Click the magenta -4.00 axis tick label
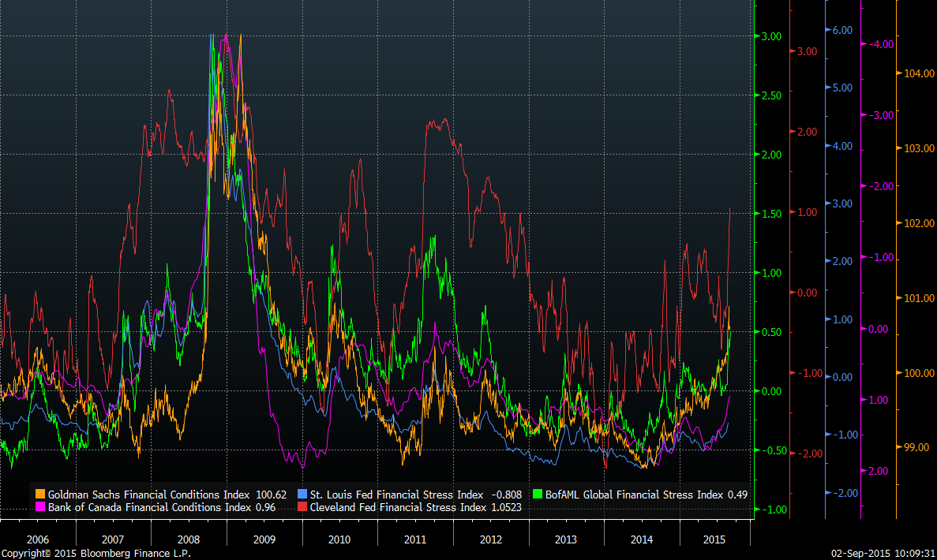Image resolution: width=937 pixels, height=560 pixels. 880,44
